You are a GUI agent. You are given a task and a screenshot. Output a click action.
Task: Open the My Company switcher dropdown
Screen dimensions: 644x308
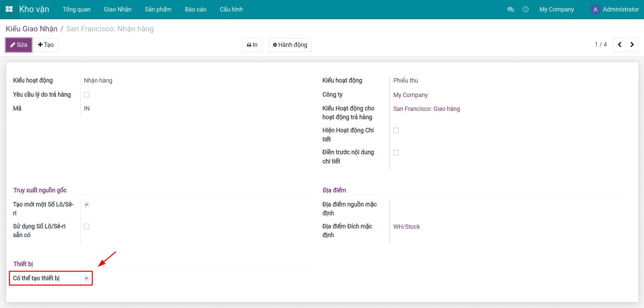[556, 9]
